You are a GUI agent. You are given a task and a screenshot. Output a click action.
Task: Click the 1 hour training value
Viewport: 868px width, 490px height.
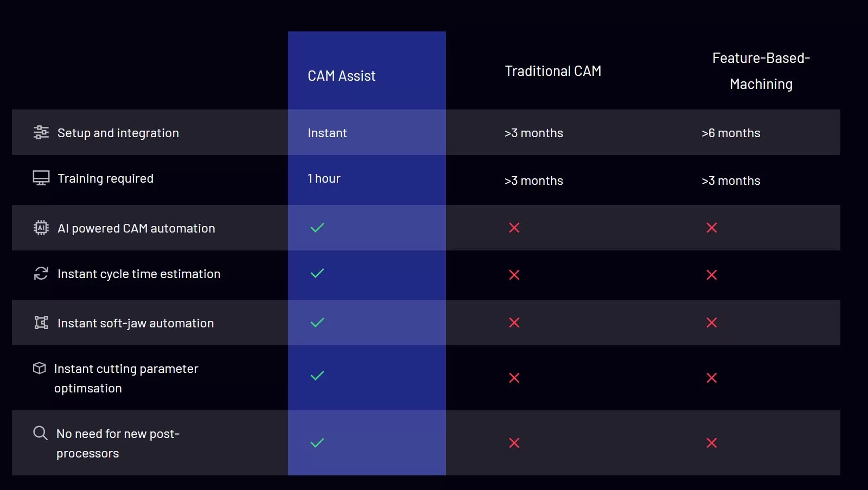324,178
